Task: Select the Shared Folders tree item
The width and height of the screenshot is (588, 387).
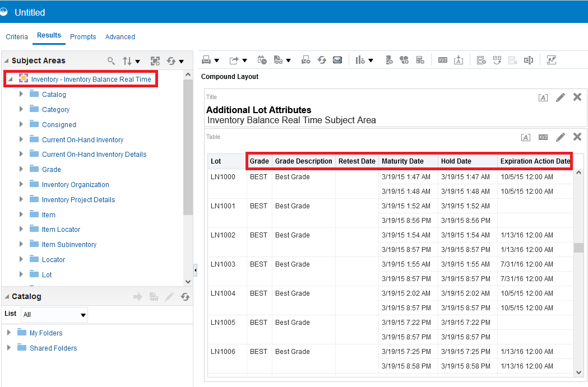Action: (53, 348)
